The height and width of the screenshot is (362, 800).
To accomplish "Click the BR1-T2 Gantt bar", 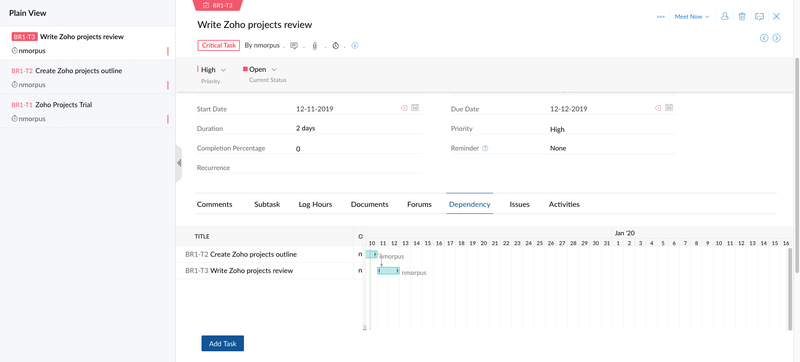I will click(x=371, y=254).
